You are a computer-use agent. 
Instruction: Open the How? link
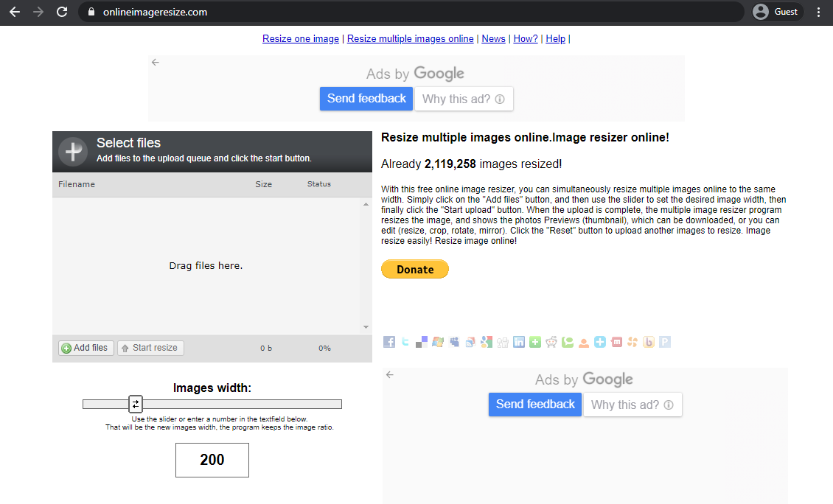[526, 39]
